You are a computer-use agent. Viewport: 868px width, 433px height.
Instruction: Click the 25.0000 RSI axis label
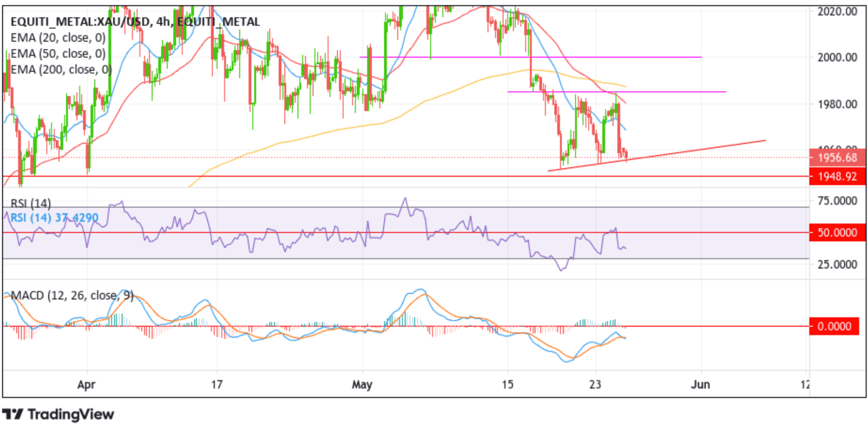(x=837, y=264)
